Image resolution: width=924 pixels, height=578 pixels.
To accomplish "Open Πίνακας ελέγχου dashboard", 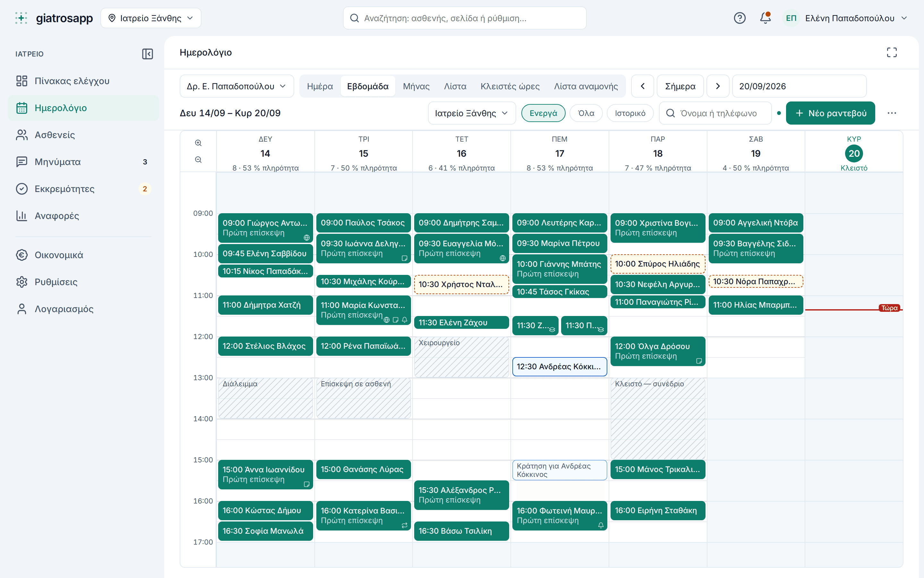I will click(x=83, y=81).
